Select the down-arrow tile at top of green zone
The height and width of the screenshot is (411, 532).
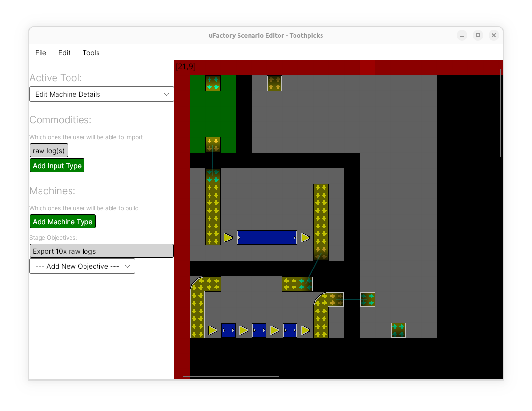213,83
